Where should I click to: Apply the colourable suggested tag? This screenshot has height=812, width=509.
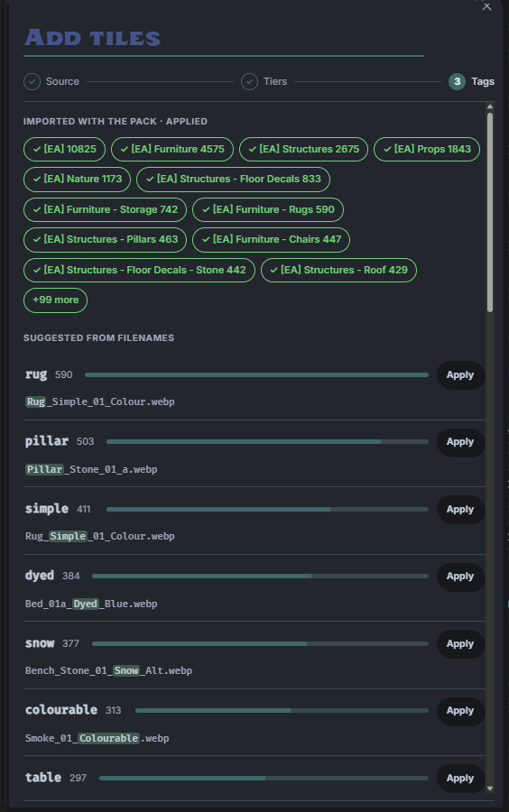[460, 711]
